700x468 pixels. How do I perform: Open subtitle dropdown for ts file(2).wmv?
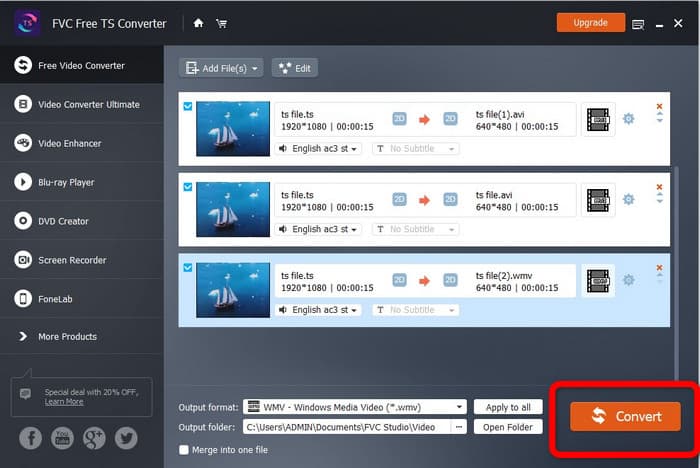(416, 309)
